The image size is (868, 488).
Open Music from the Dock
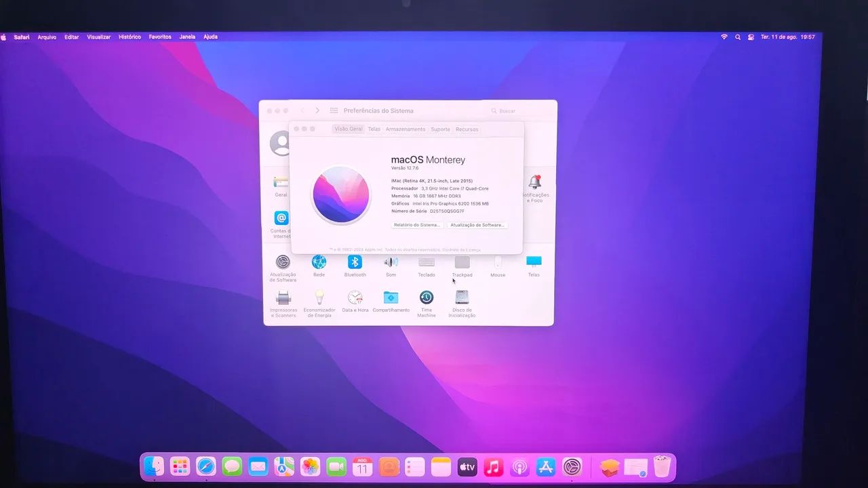pos(493,466)
